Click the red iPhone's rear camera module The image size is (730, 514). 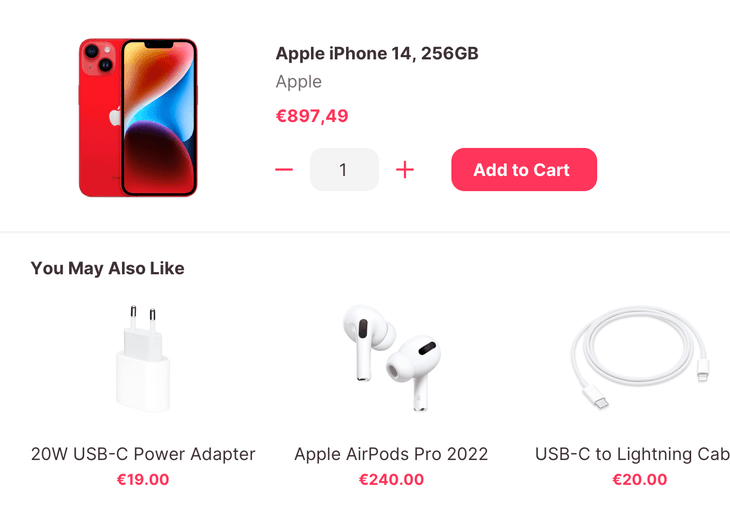98,58
